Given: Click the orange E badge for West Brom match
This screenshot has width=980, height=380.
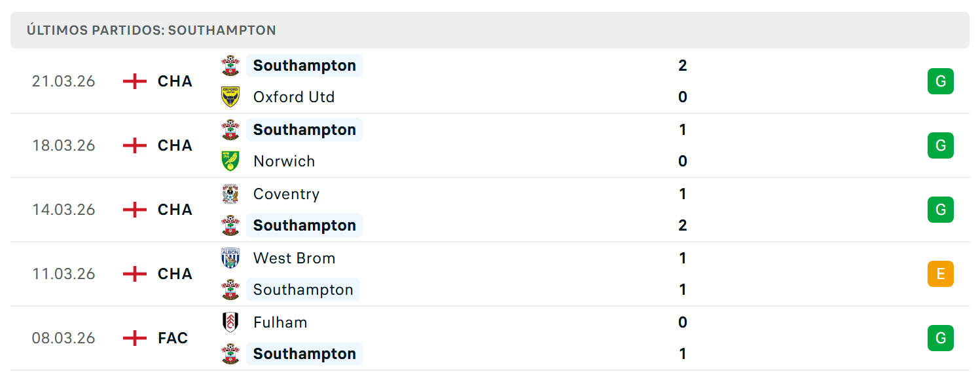Looking at the screenshot, I should [941, 274].
